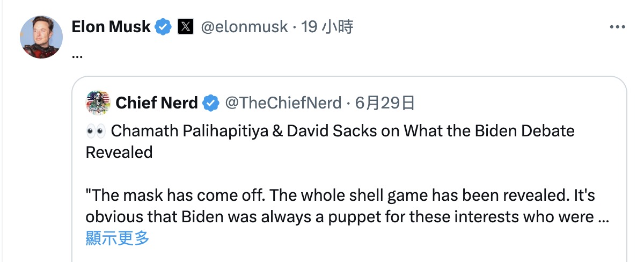This screenshot has width=644, height=262.
Task: Click the 6月29日 date on the quoted post
Action: pyautogui.click(x=385, y=103)
